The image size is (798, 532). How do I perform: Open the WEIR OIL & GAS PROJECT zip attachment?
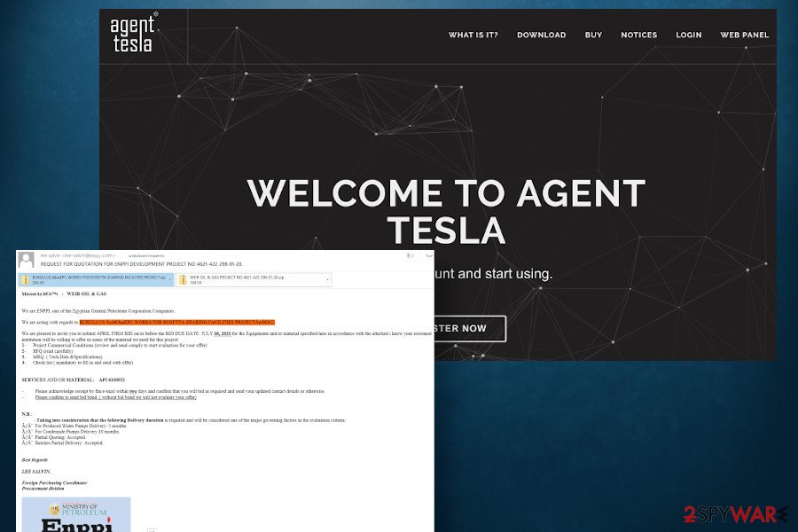point(254,280)
